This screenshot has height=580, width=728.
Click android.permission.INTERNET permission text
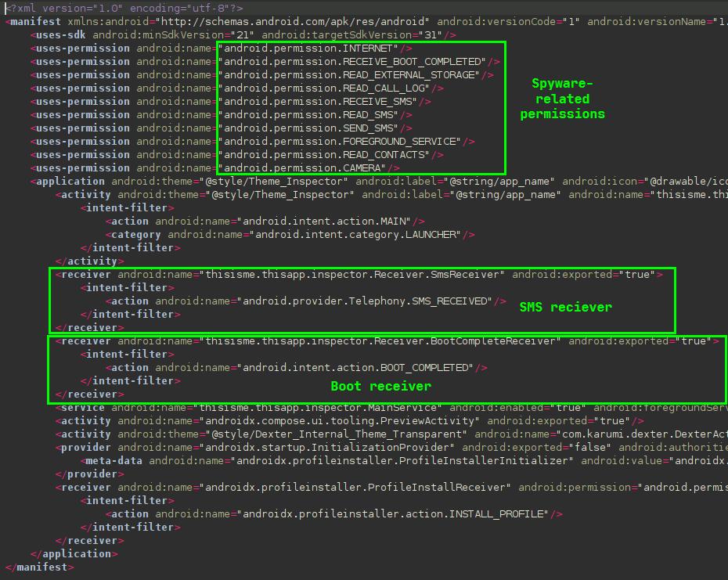[x=308, y=49]
